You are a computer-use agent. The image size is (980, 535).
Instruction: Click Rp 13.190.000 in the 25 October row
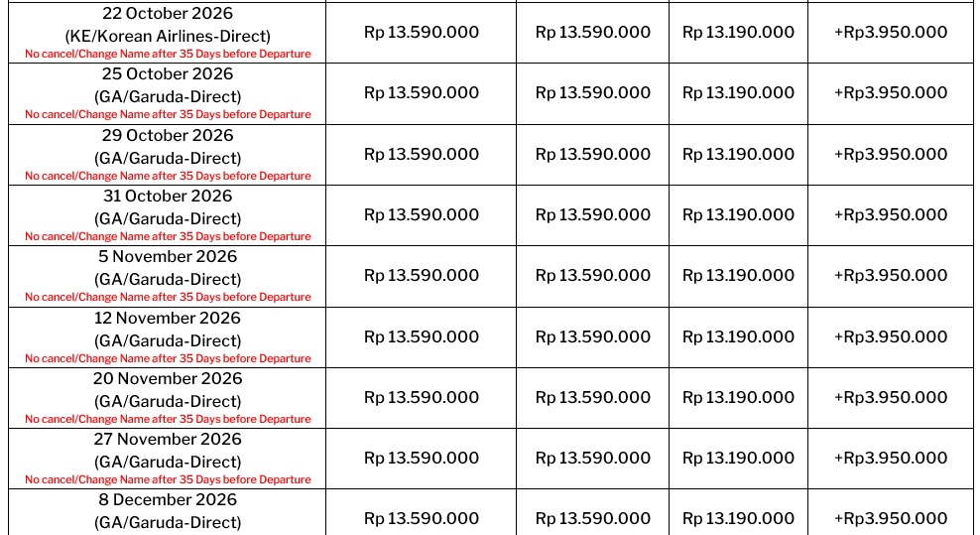point(738,93)
